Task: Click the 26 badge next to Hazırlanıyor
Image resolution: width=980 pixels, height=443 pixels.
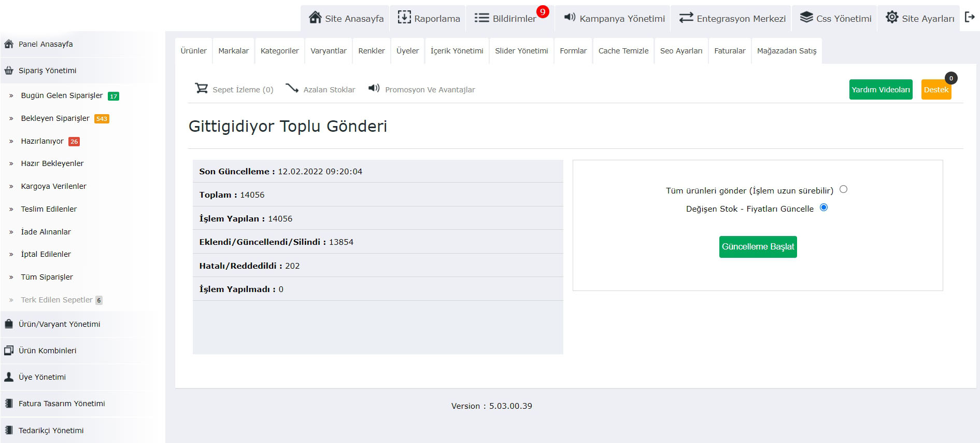Action: [74, 142]
